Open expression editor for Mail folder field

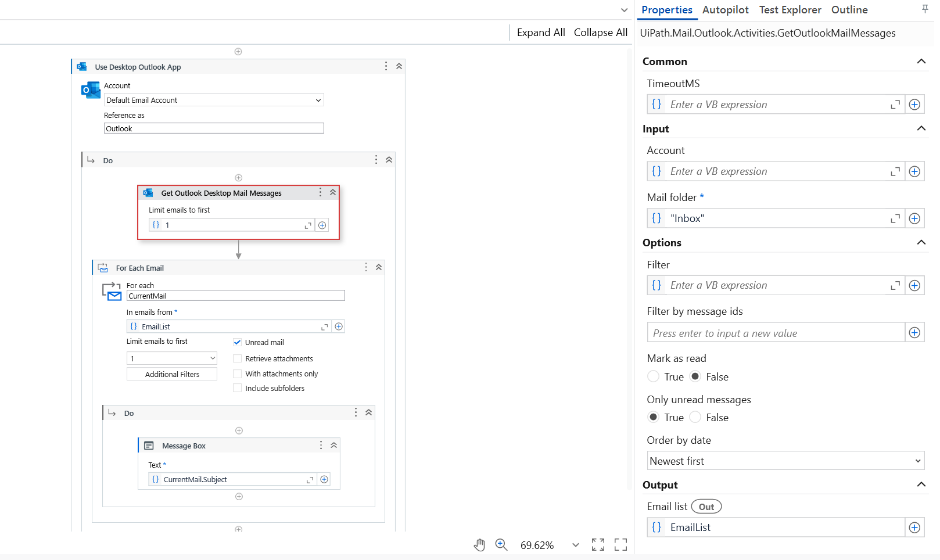click(895, 218)
